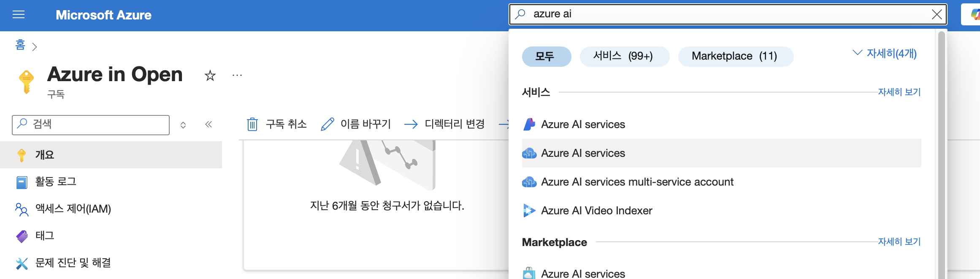Click the key icon beside 개요

(x=22, y=155)
